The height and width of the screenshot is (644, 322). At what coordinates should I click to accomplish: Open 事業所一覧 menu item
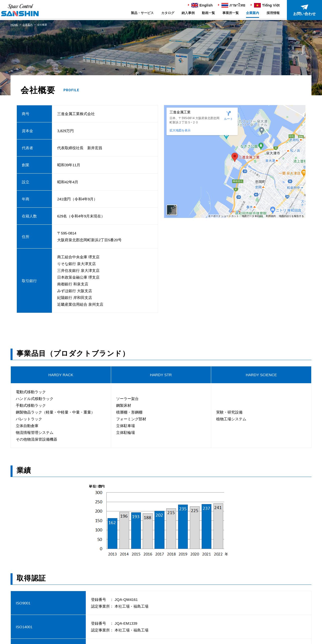(x=230, y=13)
